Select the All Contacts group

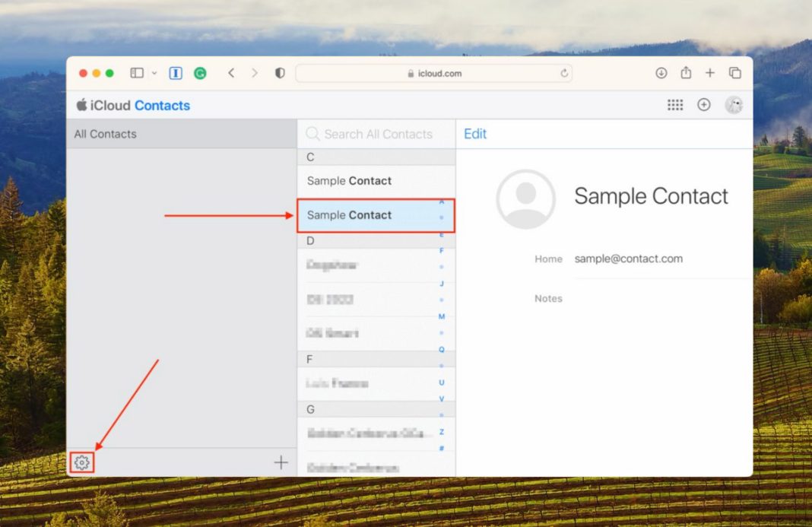[106, 134]
